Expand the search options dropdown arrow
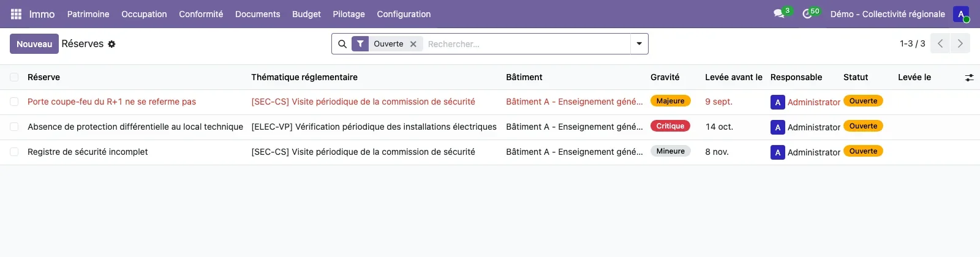Image resolution: width=980 pixels, height=257 pixels. [639, 44]
